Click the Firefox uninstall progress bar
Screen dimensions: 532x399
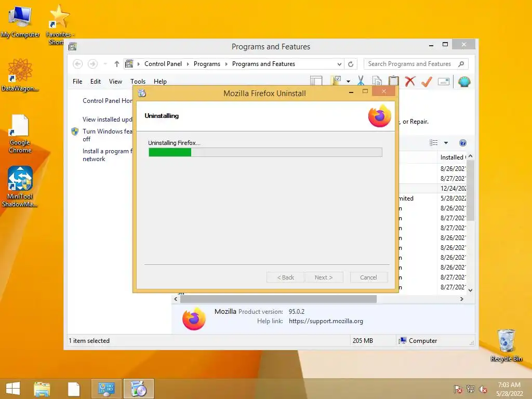click(265, 152)
